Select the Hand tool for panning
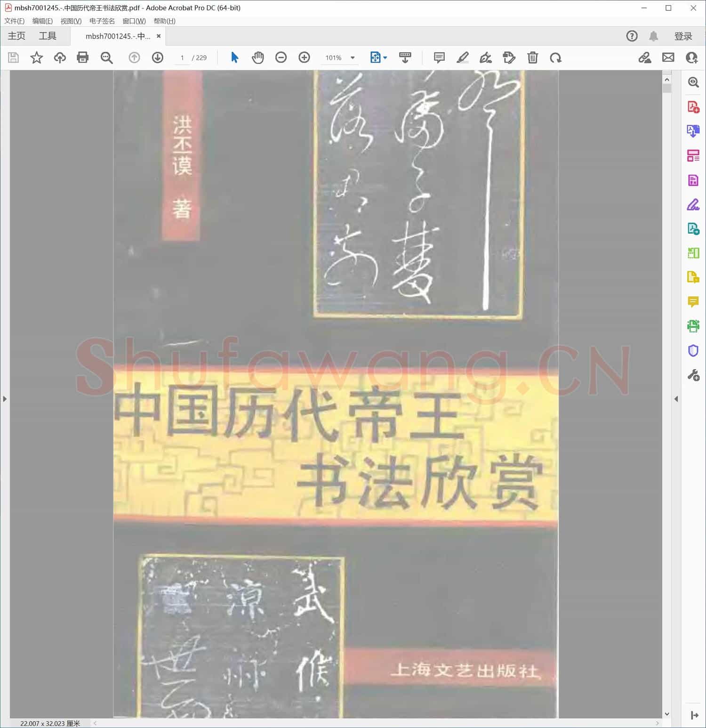The image size is (706, 728). pos(258,57)
